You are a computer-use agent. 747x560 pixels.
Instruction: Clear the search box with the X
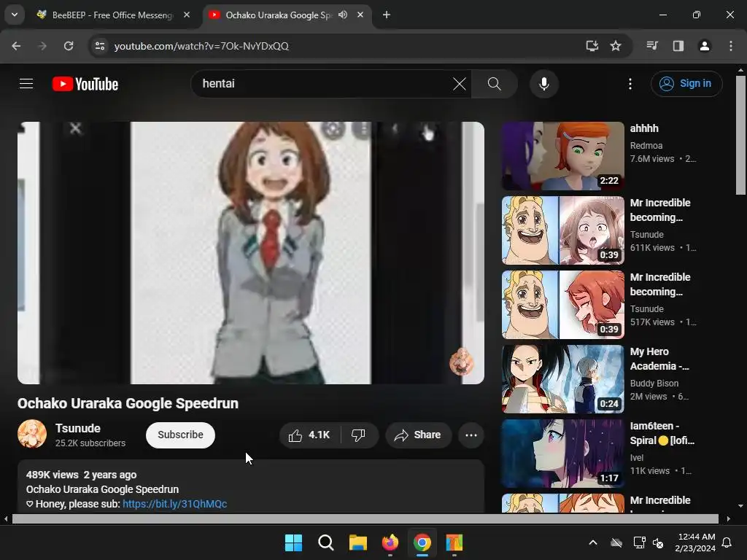460,84
